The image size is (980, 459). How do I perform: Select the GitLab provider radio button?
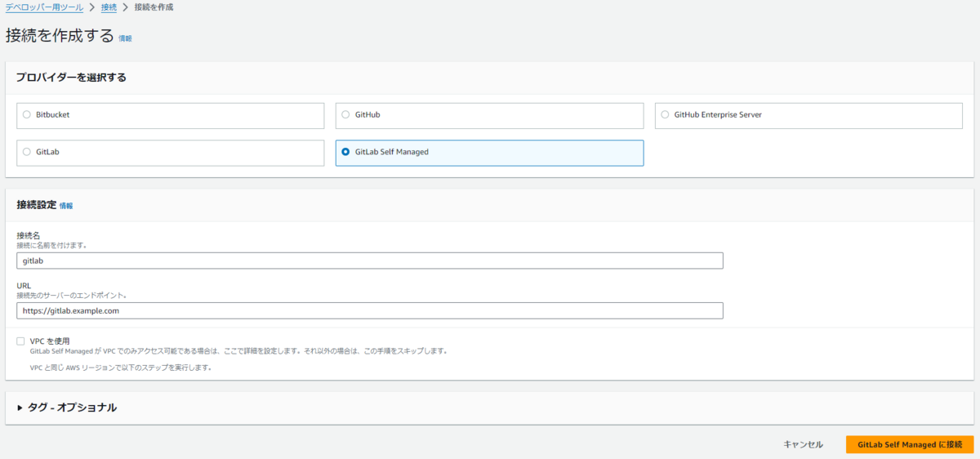tap(27, 152)
